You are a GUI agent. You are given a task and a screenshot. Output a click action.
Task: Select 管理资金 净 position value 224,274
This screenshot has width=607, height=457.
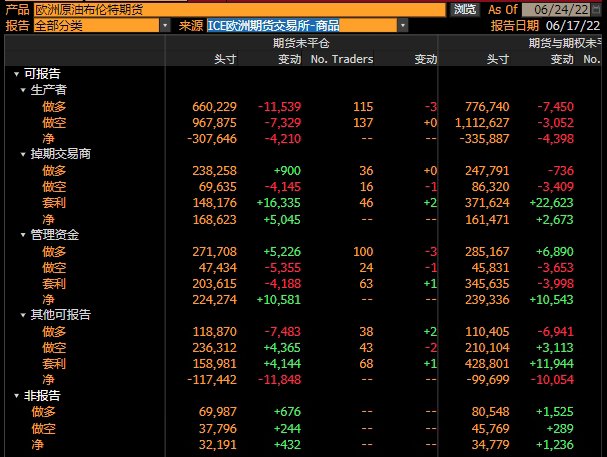coord(213,299)
